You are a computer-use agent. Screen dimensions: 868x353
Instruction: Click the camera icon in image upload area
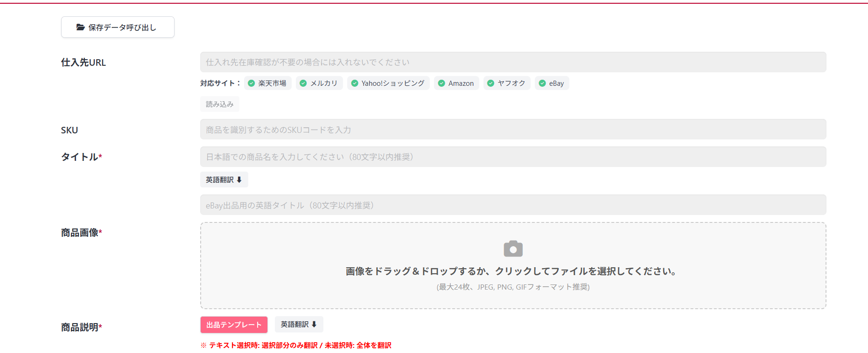click(513, 249)
